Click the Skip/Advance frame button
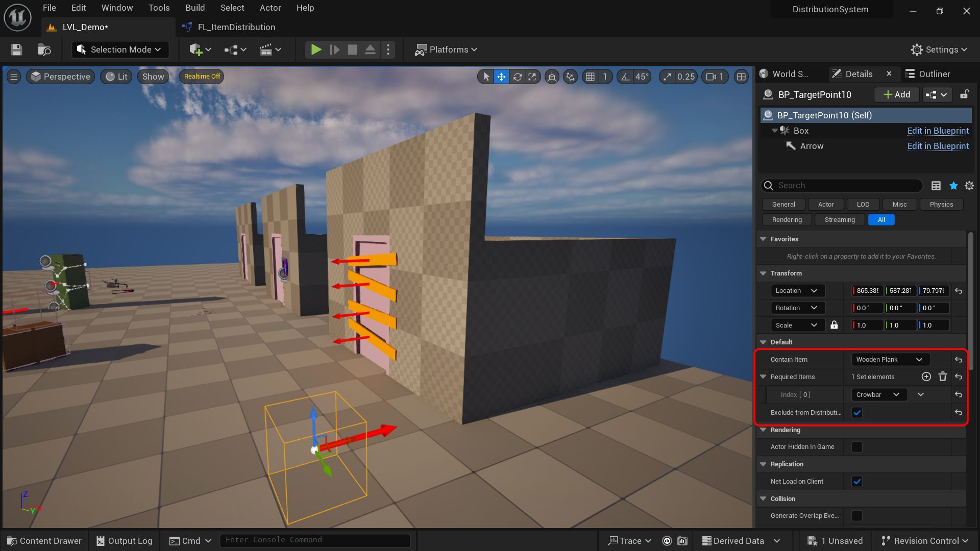This screenshot has height=551, width=980. click(x=335, y=49)
